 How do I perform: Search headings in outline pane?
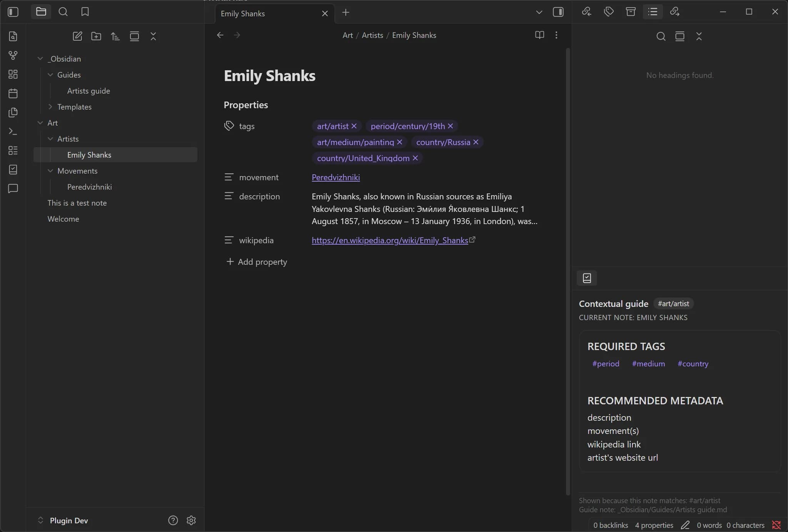point(661,36)
